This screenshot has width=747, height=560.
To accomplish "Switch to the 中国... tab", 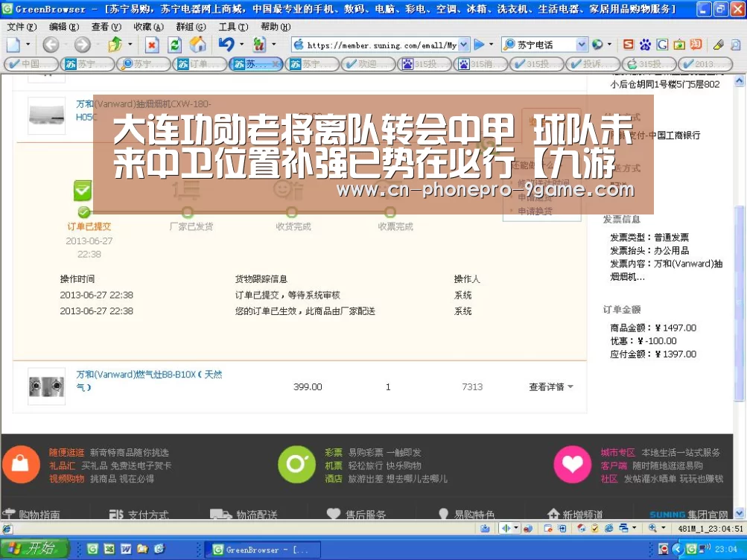I will pos(31,64).
